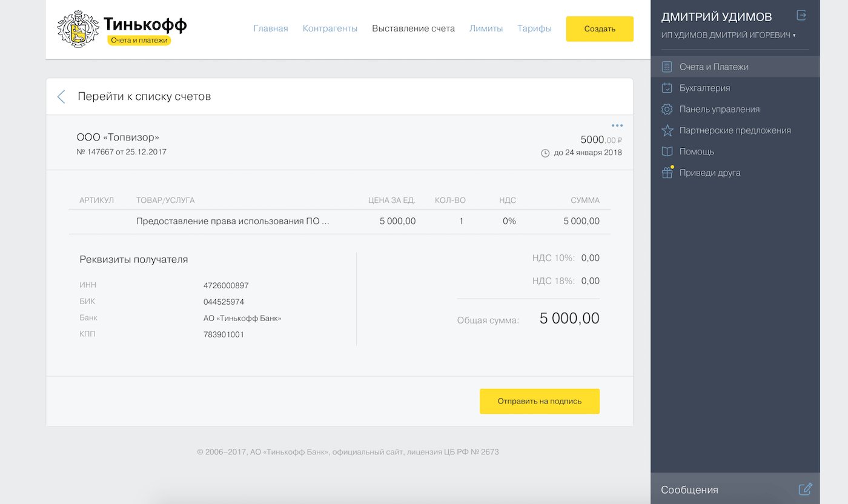Image resolution: width=848 pixels, height=504 pixels.
Task: Click the calendar icon for Бухгалтерия
Action: click(x=667, y=88)
